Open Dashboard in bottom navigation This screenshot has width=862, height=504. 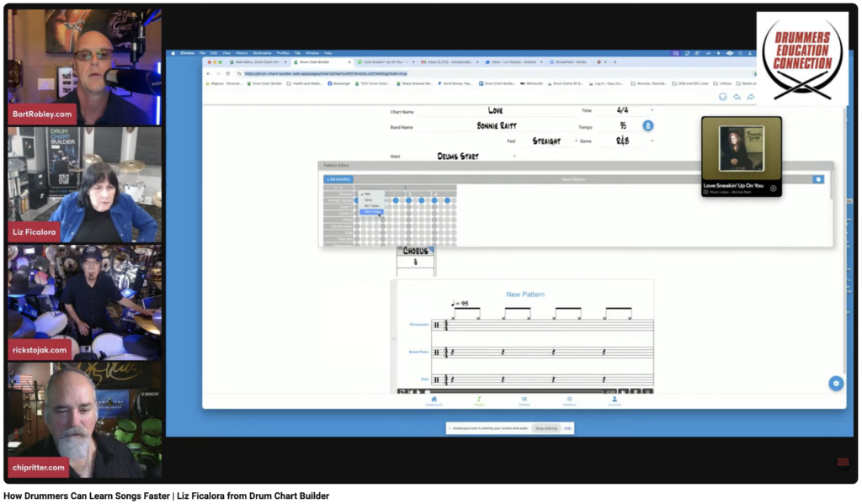434,401
